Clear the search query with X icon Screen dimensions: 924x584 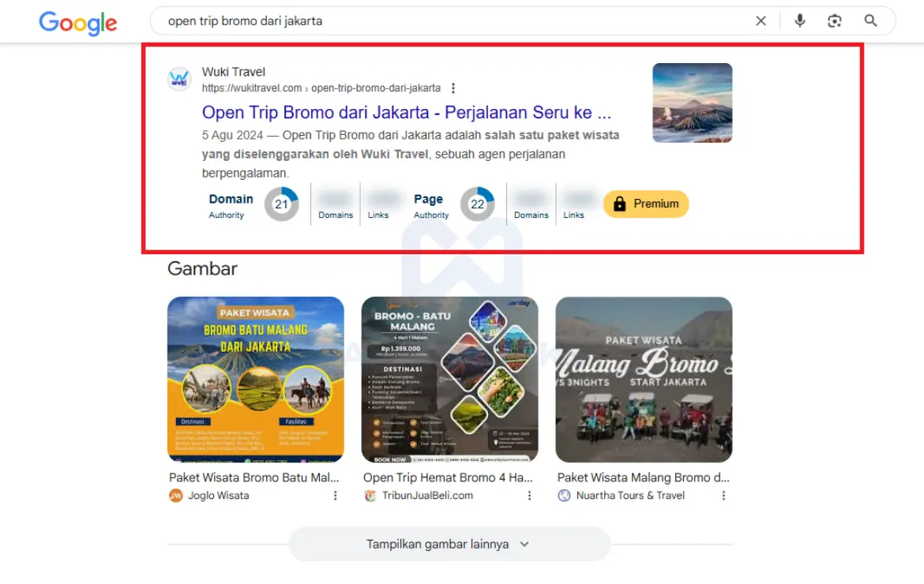pos(761,21)
